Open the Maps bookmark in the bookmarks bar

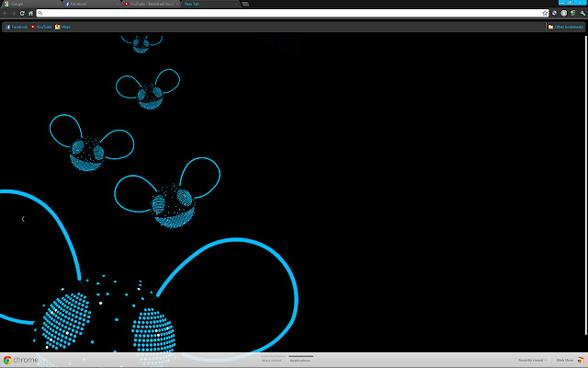click(x=62, y=27)
